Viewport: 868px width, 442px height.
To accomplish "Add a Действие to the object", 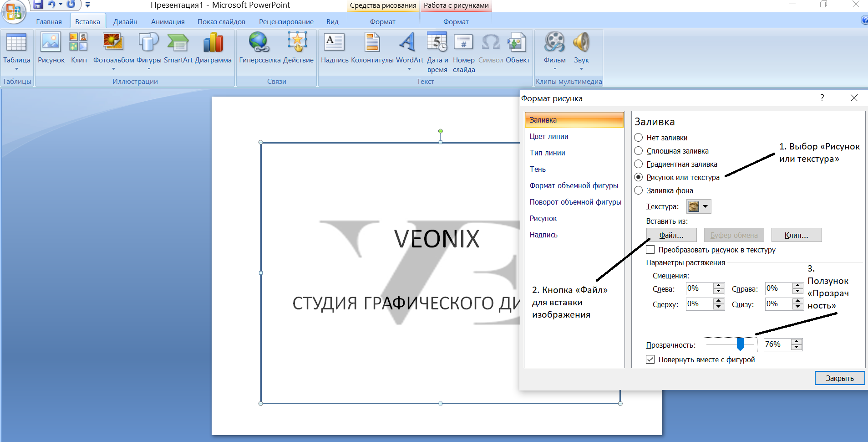I will (x=298, y=48).
